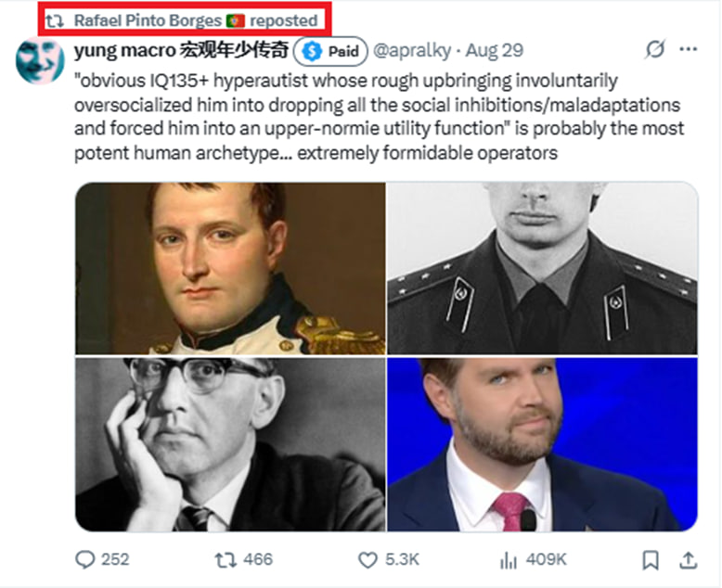Open the black-and-white photo with glasses

pyautogui.click(x=230, y=444)
